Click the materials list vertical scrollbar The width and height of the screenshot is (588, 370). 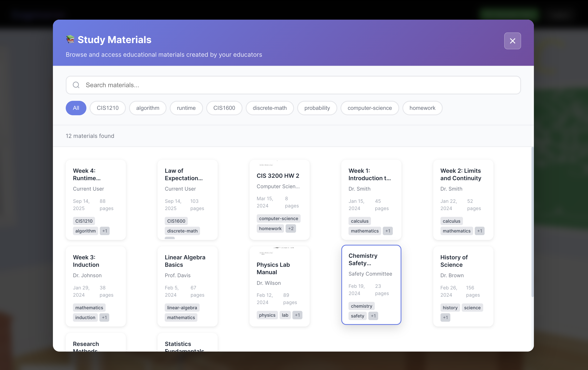[532, 222]
